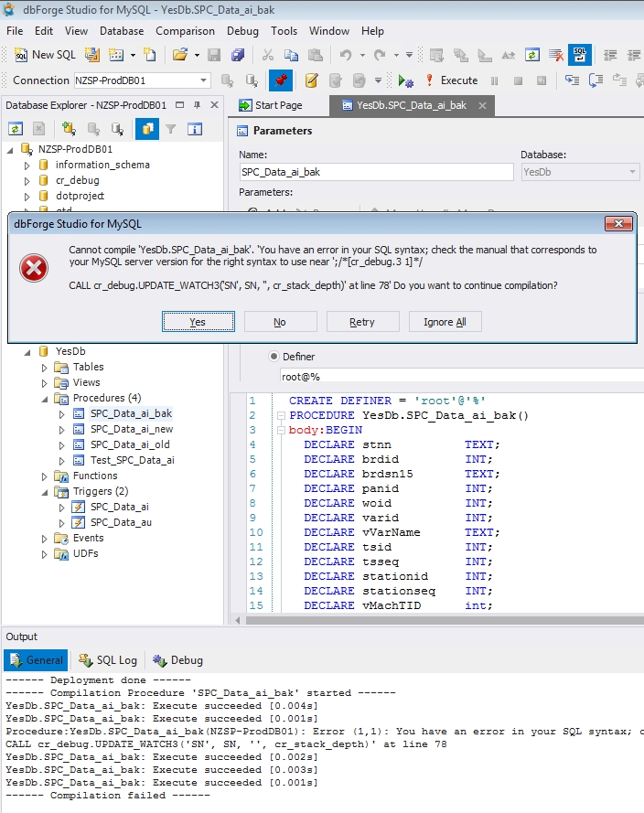Click the increase indent toolbar icon
The height and width of the screenshot is (813, 644).
(634, 55)
